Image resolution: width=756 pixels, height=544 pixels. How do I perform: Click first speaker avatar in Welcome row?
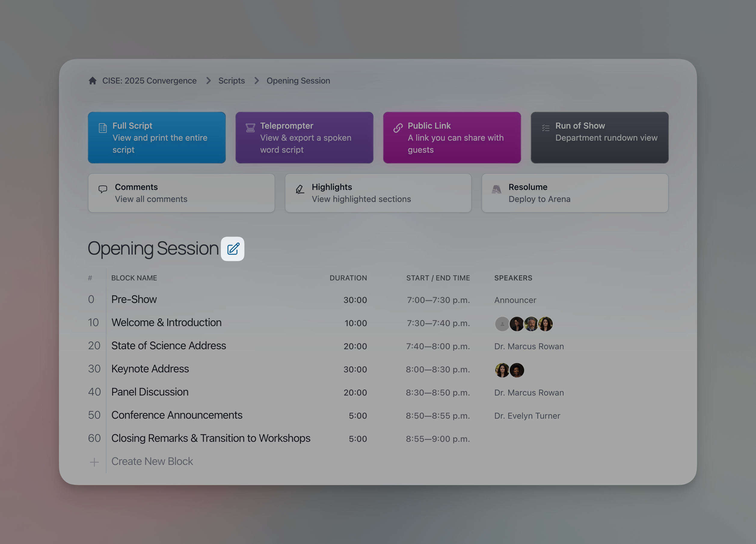tap(502, 324)
